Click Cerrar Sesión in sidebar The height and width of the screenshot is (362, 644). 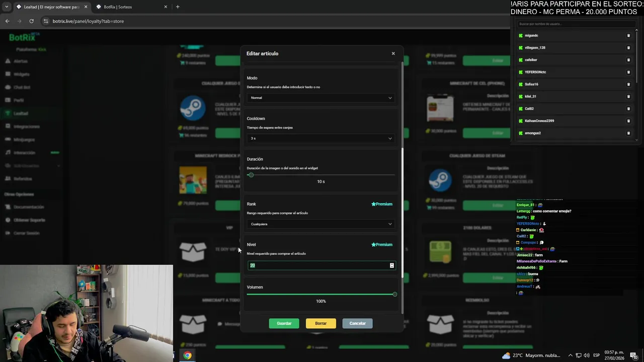point(26,233)
